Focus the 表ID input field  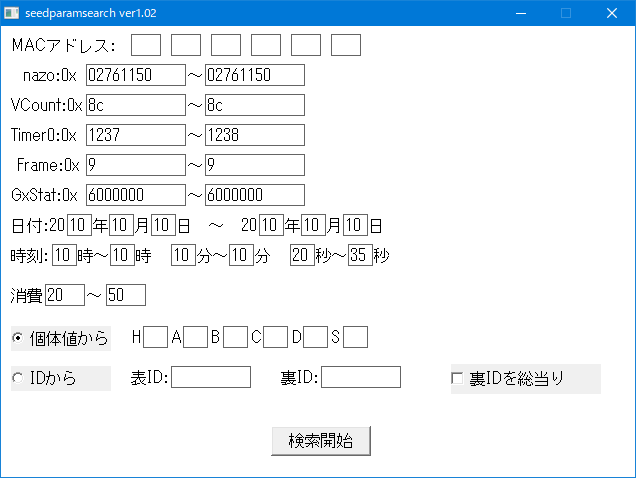point(211,377)
